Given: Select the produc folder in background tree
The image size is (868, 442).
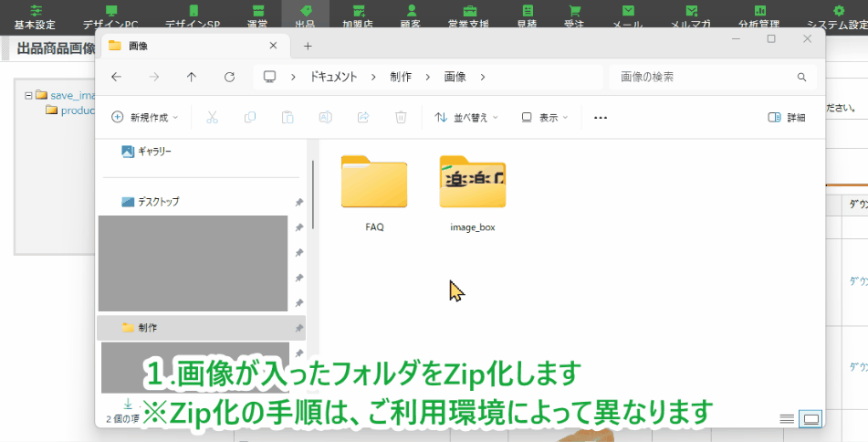Looking at the screenshot, I should [x=71, y=110].
